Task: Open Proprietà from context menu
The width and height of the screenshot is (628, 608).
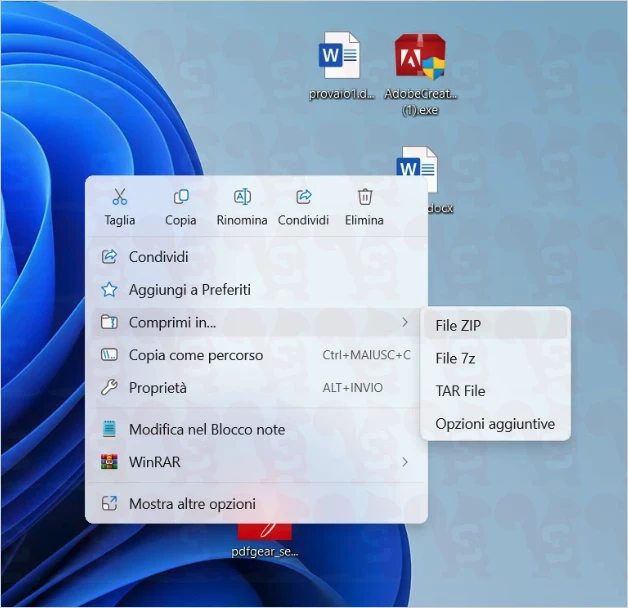Action: click(157, 388)
